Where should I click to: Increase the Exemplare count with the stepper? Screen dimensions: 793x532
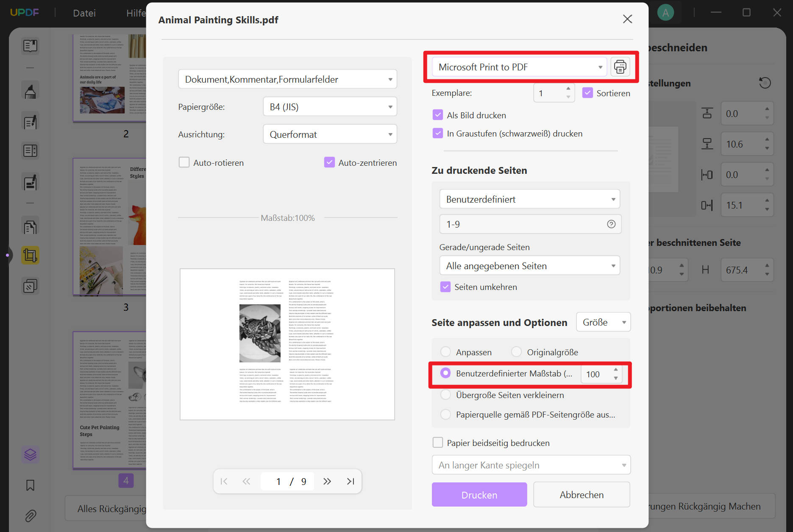(568, 89)
